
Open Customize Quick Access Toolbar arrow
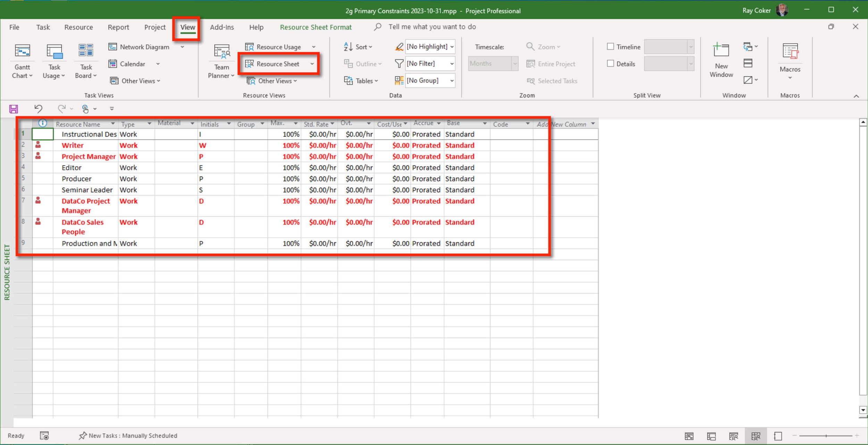(x=112, y=109)
